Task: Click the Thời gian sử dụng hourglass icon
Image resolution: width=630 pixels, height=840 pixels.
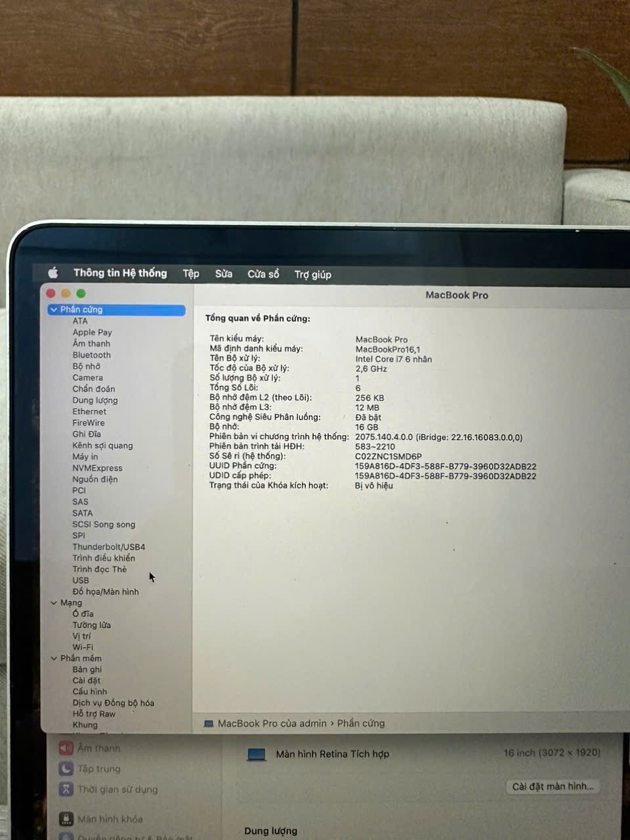Action: [66, 789]
